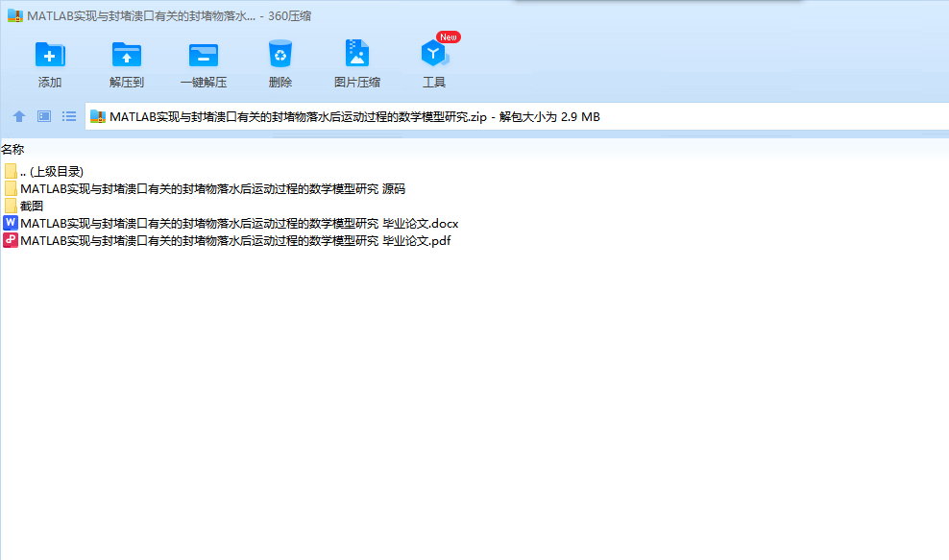Click the folder icon beside 源码 folder
Image resolution: width=949 pixels, height=560 pixels.
(x=11, y=189)
